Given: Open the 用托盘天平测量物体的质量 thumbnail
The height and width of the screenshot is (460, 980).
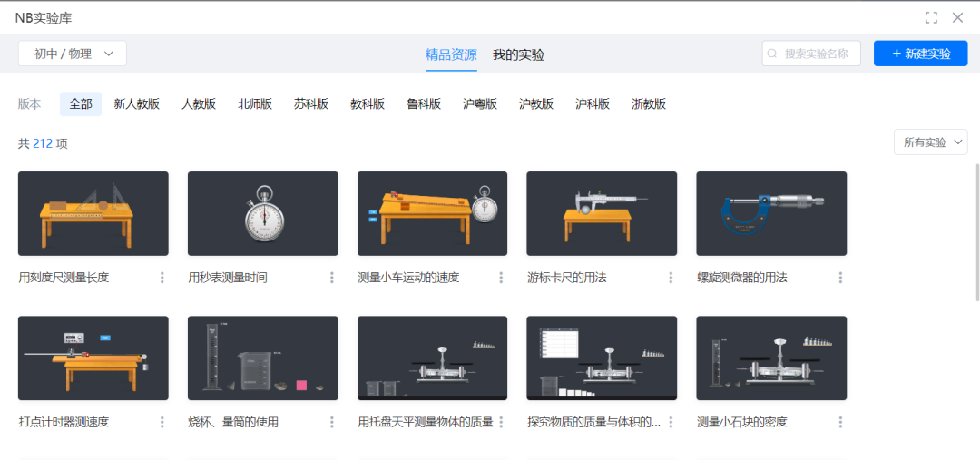Looking at the screenshot, I should pyautogui.click(x=433, y=358).
